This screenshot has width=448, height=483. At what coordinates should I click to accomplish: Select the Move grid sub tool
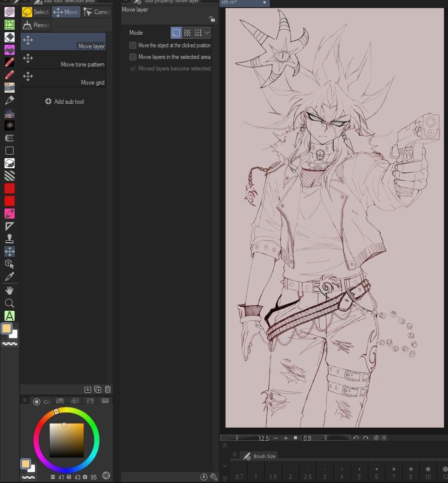point(63,78)
